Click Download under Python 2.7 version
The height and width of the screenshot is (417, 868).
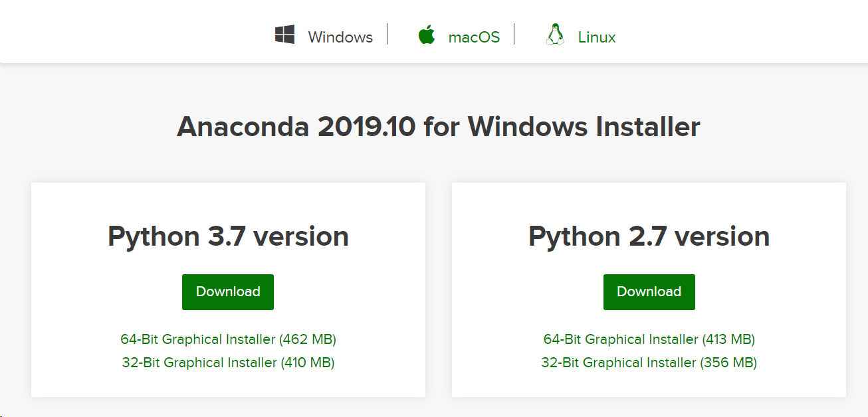point(649,292)
